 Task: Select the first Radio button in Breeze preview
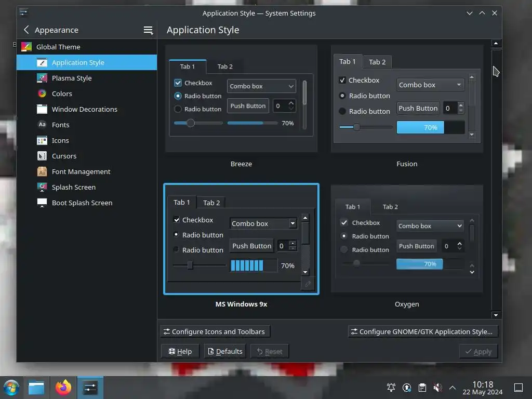(178, 96)
